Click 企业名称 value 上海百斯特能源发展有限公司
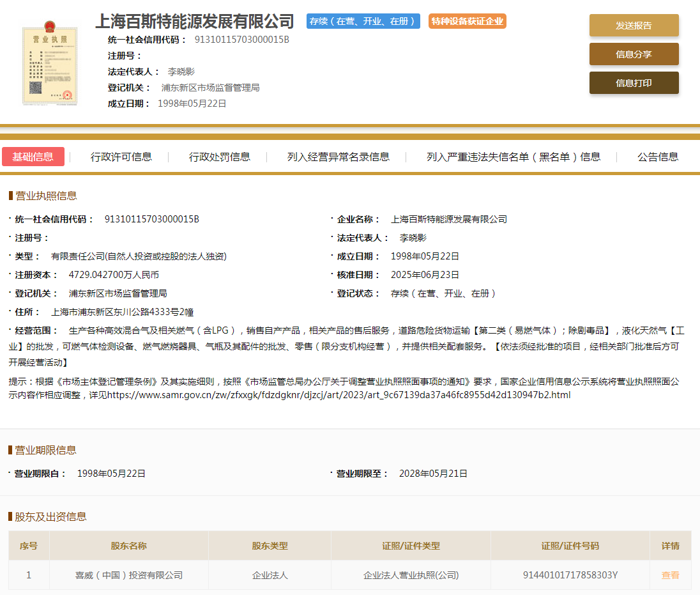The width and height of the screenshot is (700, 595). [x=449, y=219]
